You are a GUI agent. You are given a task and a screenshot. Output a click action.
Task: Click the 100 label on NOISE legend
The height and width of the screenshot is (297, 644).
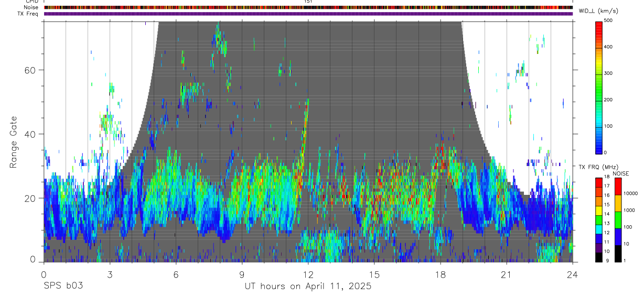(628, 227)
